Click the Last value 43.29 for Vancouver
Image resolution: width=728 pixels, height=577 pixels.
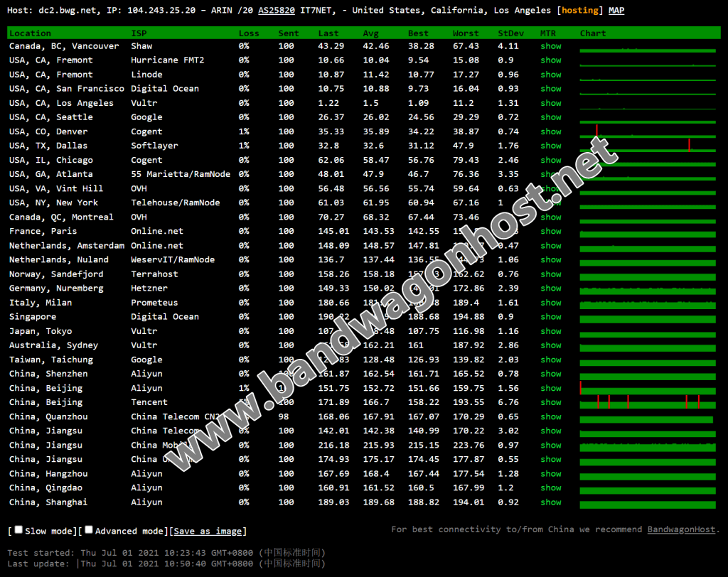click(331, 46)
